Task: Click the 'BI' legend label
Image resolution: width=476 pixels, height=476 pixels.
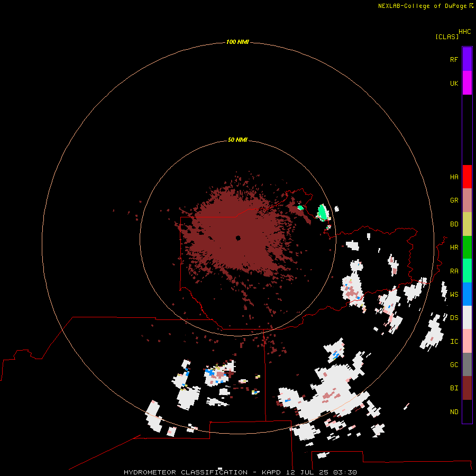Action: coord(454,388)
